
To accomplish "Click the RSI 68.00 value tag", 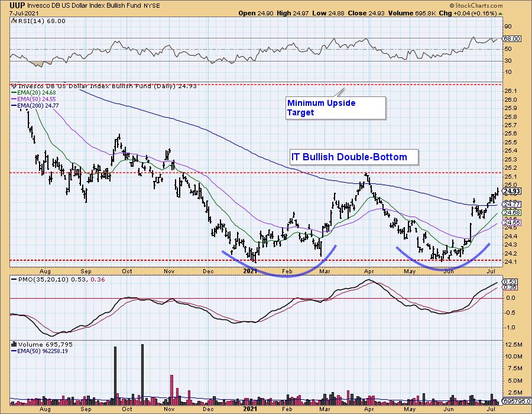I will (x=512, y=38).
